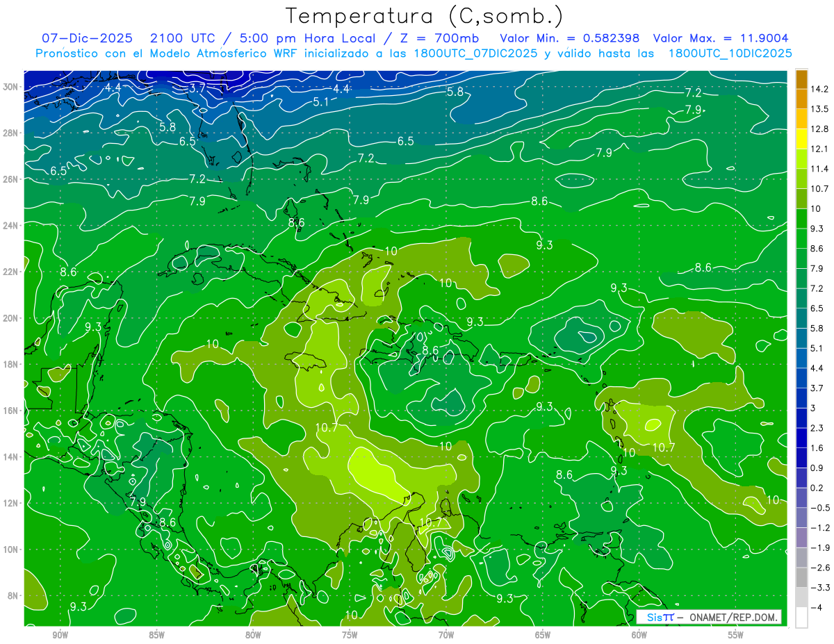Click the 'Modelo Atmosferico WRF' subtitle text

[x=224, y=53]
